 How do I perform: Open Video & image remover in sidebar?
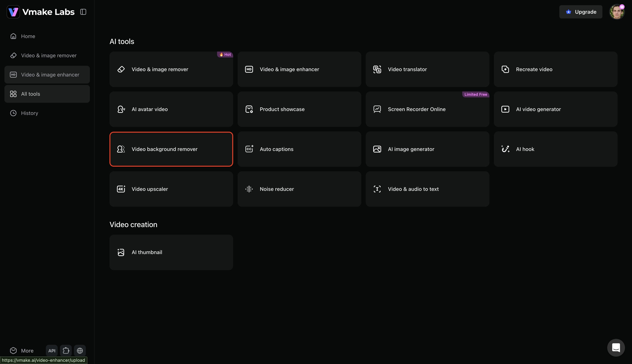[x=47, y=55]
